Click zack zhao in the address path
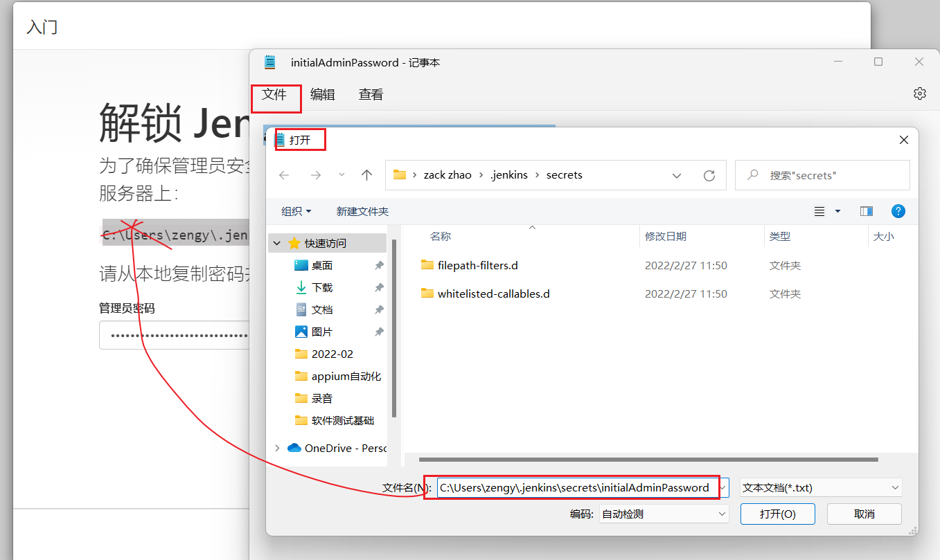The image size is (940, 560). pos(447,175)
